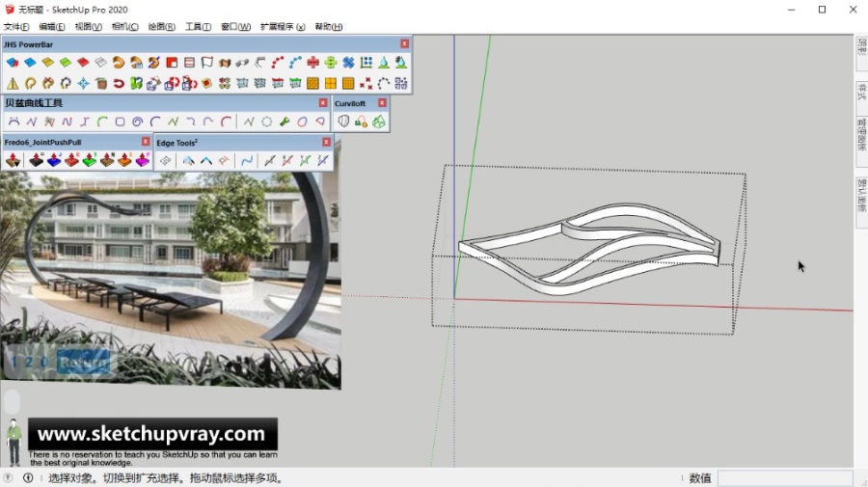Select the blue JointPushPull J tool
The image size is (868, 487).
tap(54, 160)
